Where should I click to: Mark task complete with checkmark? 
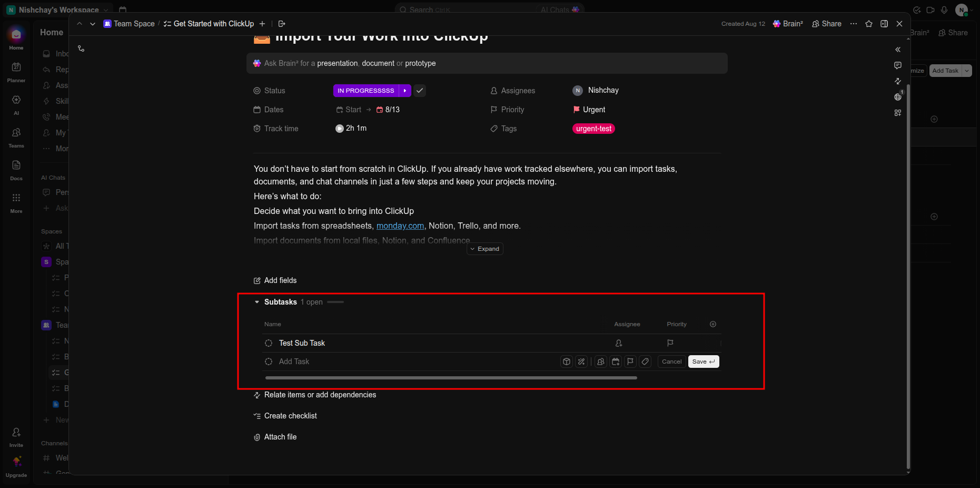[x=420, y=91]
